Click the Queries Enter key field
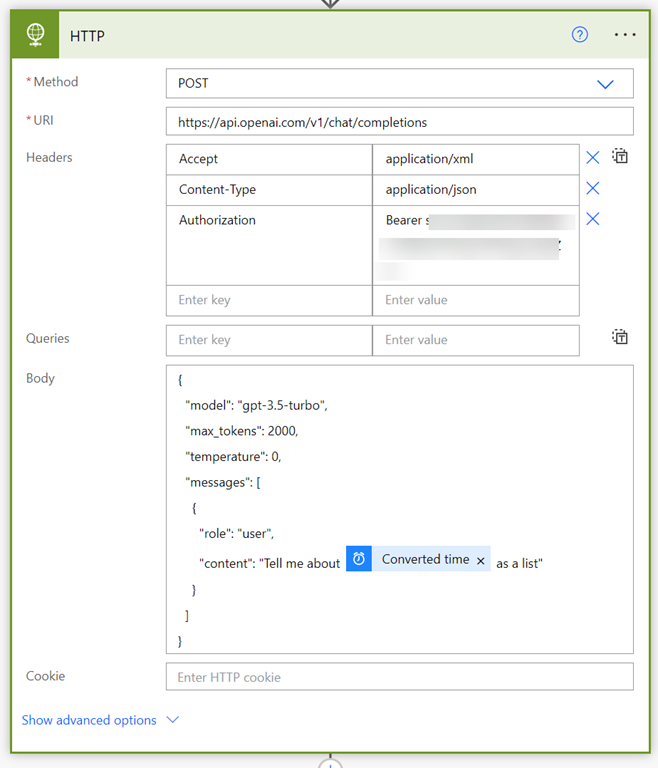The width and height of the screenshot is (658, 768). pos(268,340)
